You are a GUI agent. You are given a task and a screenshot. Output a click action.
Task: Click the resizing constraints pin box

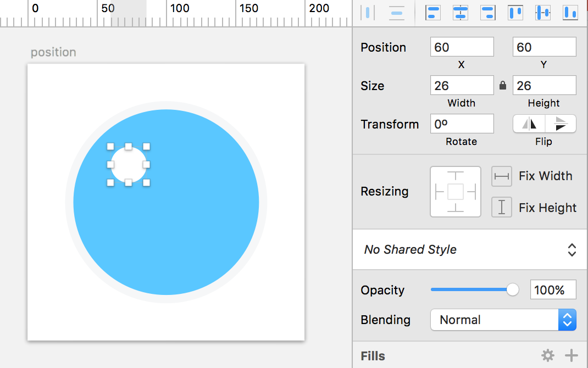click(456, 192)
